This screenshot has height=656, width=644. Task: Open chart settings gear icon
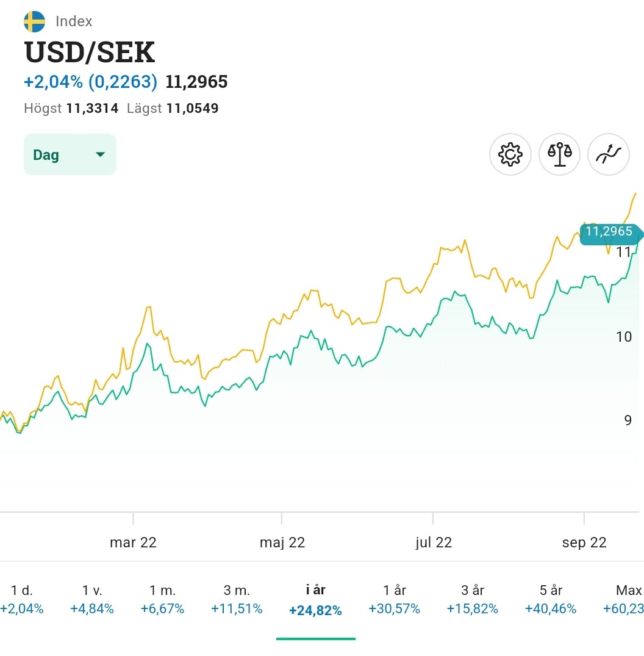[x=510, y=154]
